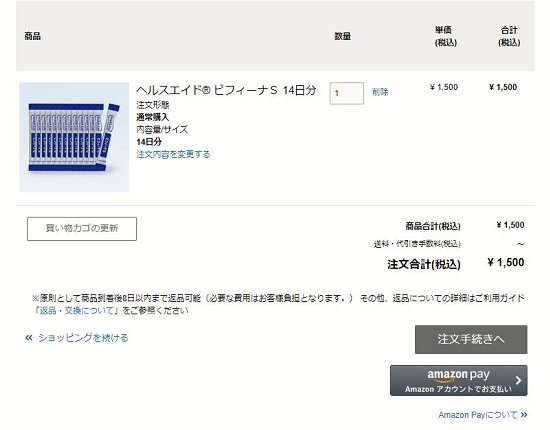The width and height of the screenshot is (550, 430).
Task: Click the 商品 column header
Action: (33, 36)
